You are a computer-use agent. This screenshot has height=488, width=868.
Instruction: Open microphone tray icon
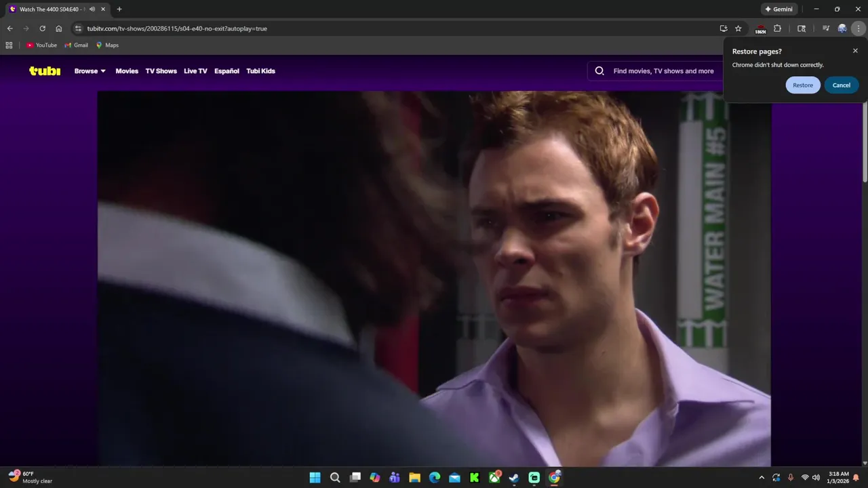(x=791, y=478)
